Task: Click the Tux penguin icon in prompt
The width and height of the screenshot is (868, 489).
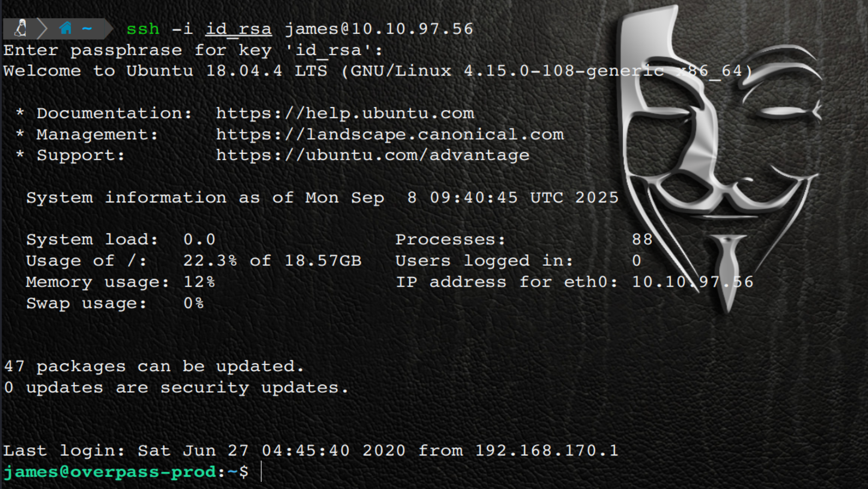Action: [21, 28]
